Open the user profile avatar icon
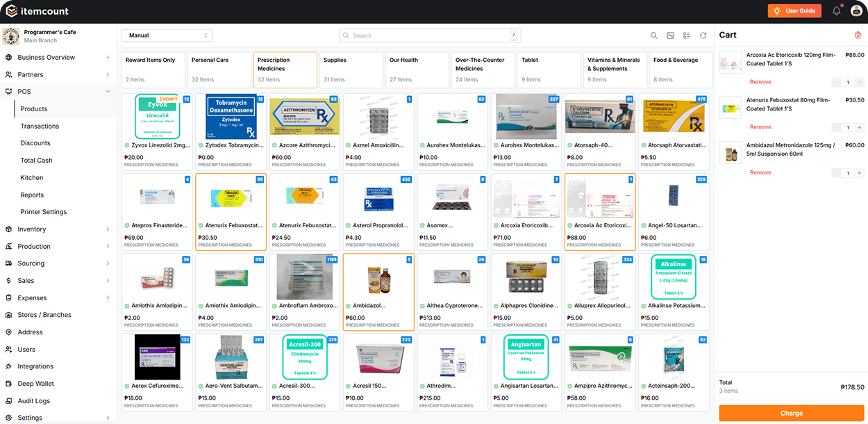The width and height of the screenshot is (868, 424). [856, 10]
